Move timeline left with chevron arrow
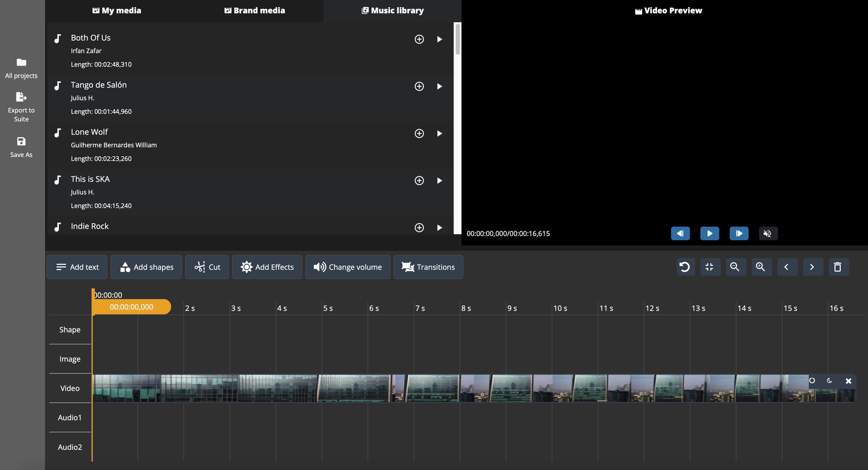The height and width of the screenshot is (470, 868). click(x=787, y=267)
